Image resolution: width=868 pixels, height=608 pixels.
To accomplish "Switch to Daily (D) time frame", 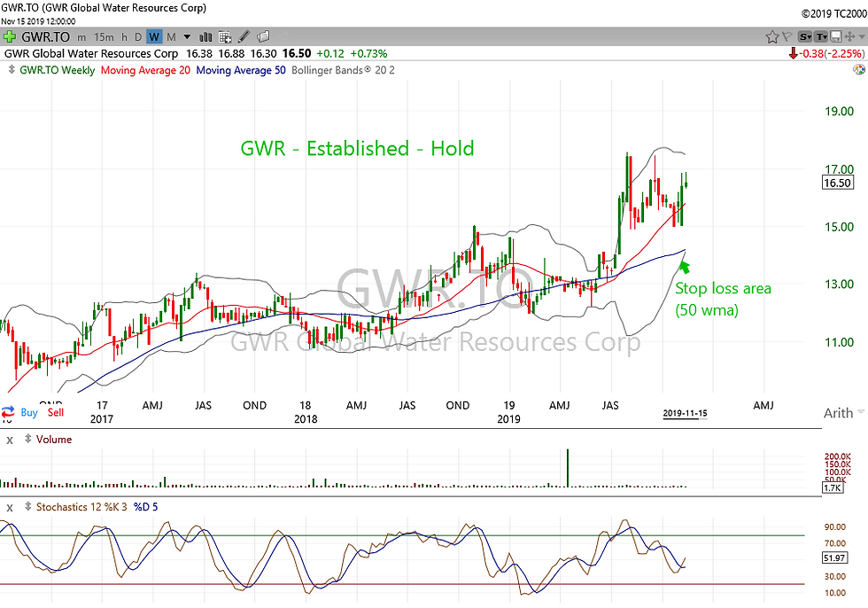I will [138, 37].
